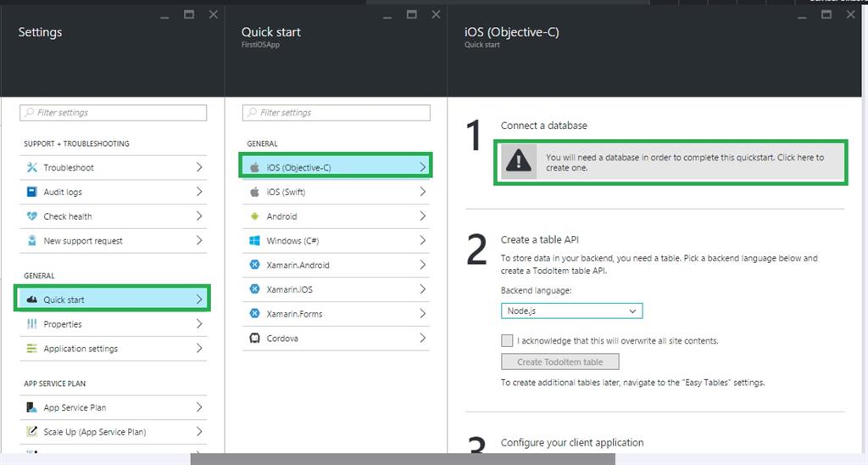This screenshot has width=868, height=465.
Task: Focus the Settings filter search field
Action: 114,113
